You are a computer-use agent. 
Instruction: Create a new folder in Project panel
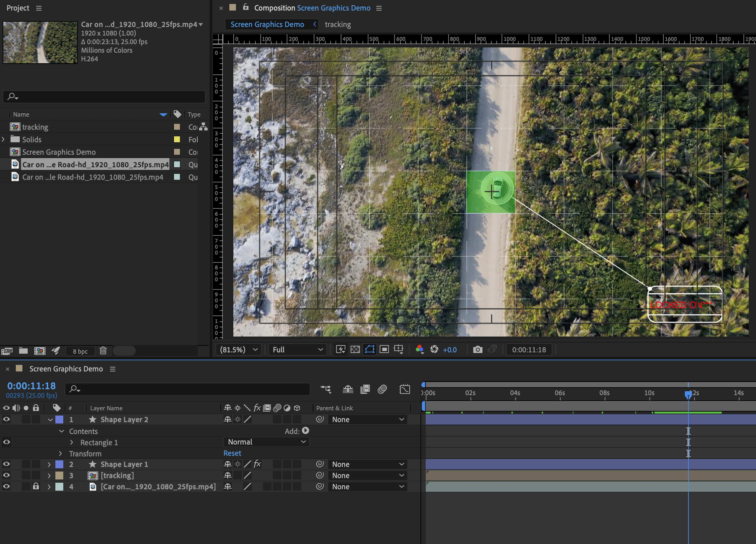pyautogui.click(x=23, y=351)
